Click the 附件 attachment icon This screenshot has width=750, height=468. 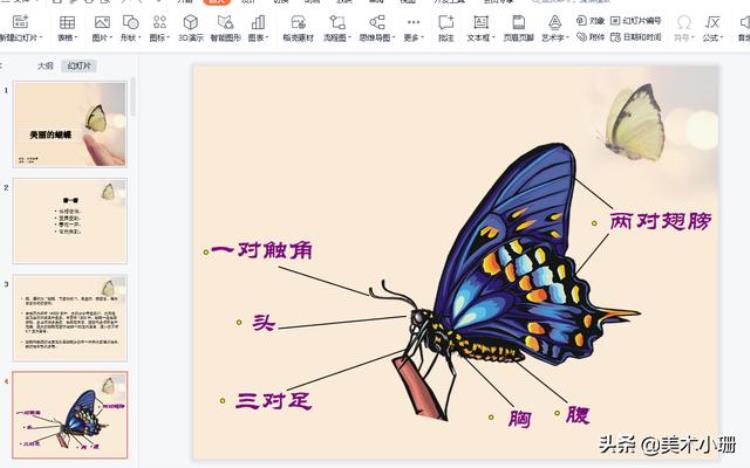591,37
